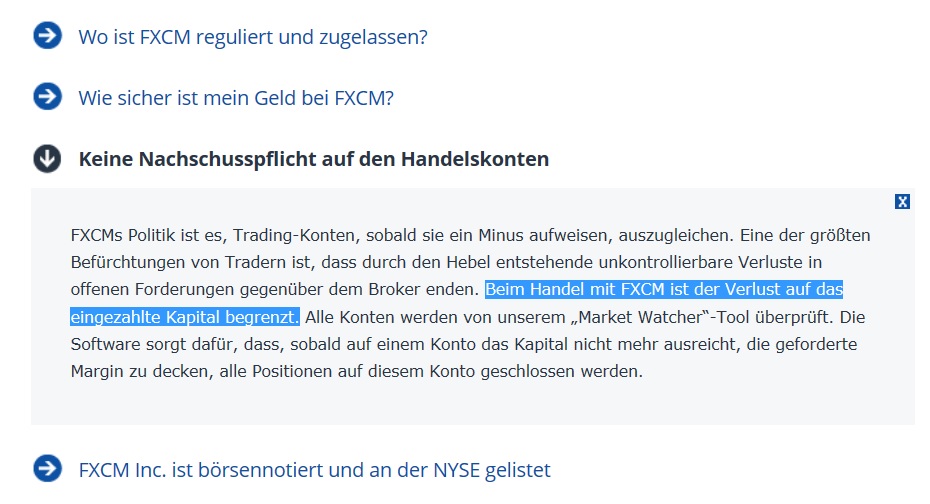Click the arrow icon beside "Wie sicher ist mein Geld"
This screenshot has height=504, width=930.
[47, 97]
